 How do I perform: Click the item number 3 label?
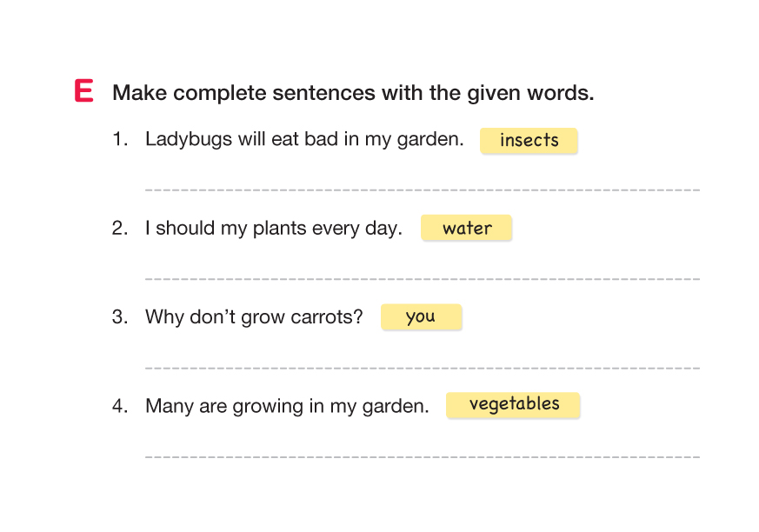pos(120,317)
